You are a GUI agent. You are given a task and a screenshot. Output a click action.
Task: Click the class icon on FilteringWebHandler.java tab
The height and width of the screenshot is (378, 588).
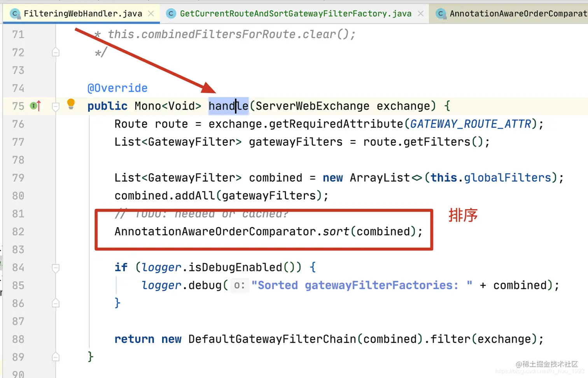tap(15, 14)
